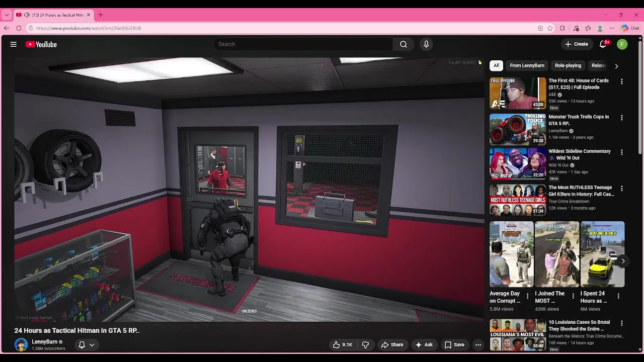Open 'I Spent 24 Hours as' short thumbnail
The height and width of the screenshot is (362, 644).
(603, 254)
